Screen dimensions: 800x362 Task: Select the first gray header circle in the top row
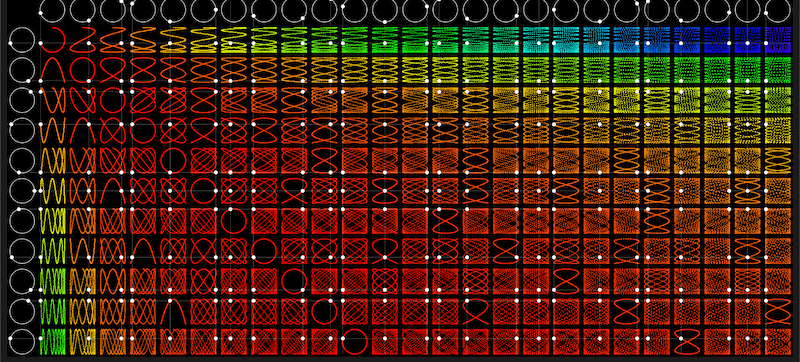[53, 10]
